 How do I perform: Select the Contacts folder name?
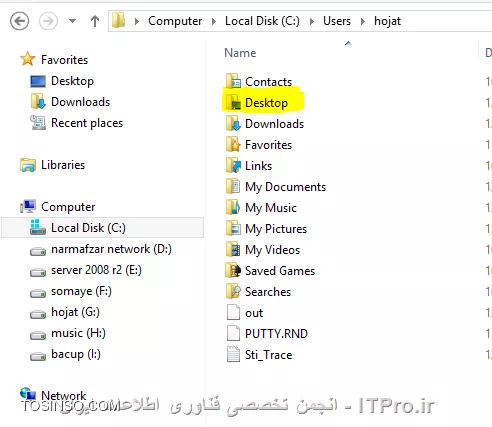point(268,82)
